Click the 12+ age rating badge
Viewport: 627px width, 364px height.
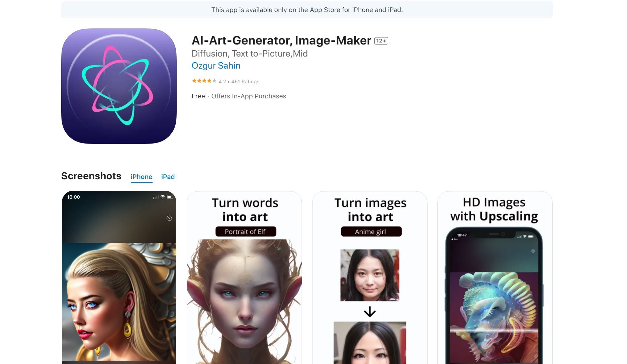point(381,40)
